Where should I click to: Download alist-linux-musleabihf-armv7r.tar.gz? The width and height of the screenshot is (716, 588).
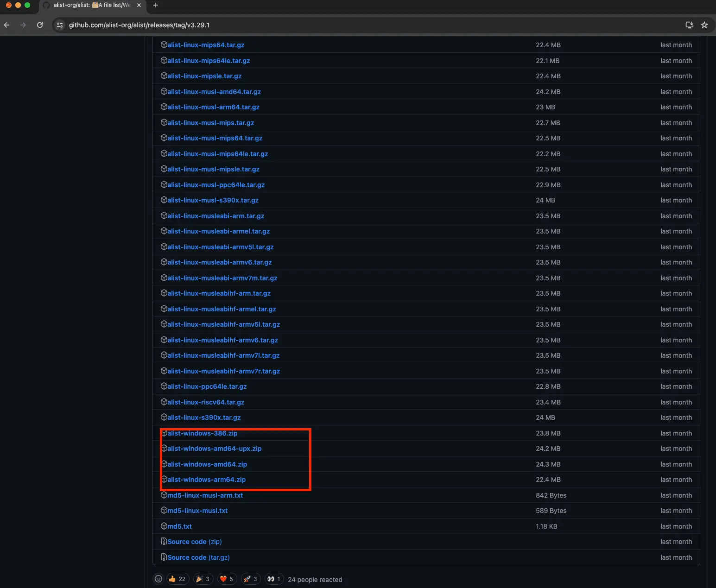coord(224,371)
